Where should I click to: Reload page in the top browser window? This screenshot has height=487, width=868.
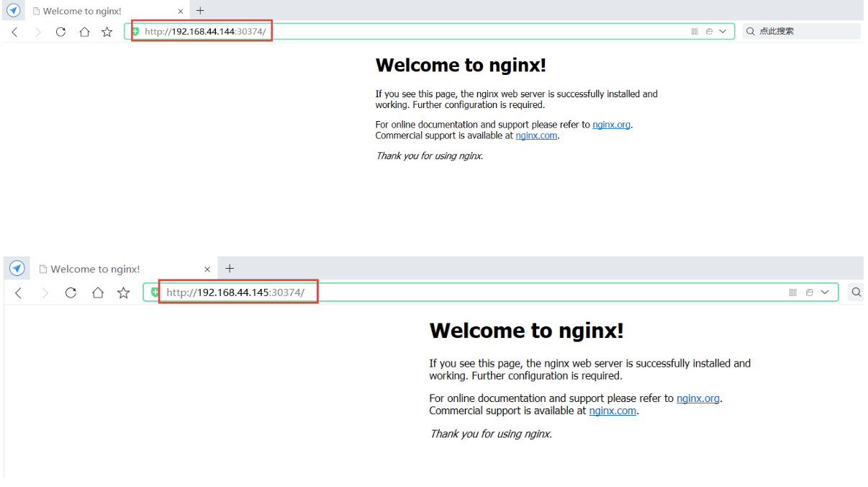click(x=60, y=32)
